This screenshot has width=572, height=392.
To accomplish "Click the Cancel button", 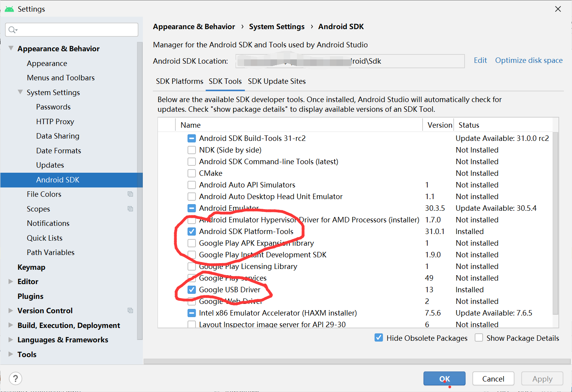I will [493, 378].
